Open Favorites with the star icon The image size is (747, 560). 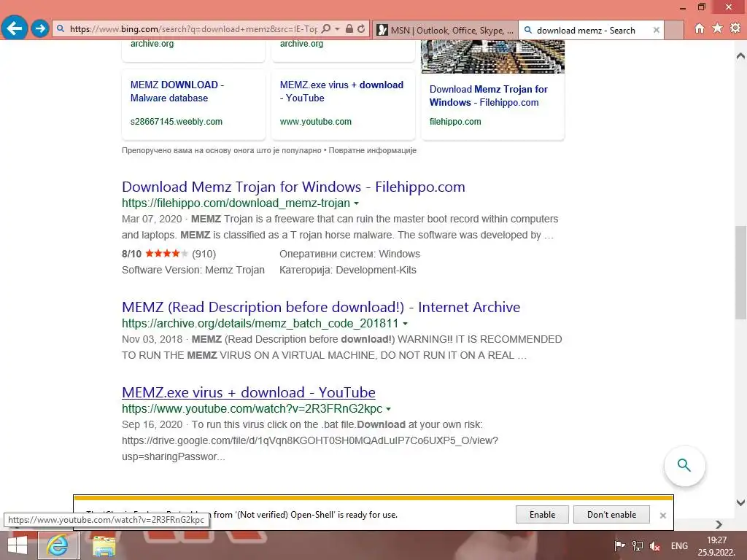[718, 28]
